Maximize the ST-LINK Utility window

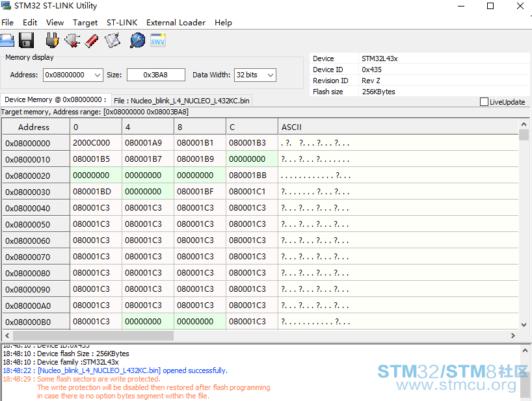490,6
